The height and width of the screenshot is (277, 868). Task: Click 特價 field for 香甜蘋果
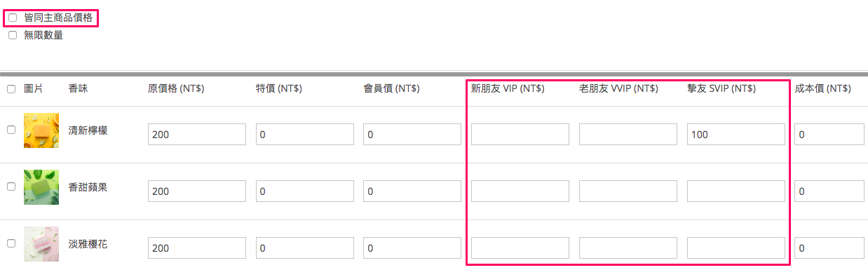tap(305, 191)
